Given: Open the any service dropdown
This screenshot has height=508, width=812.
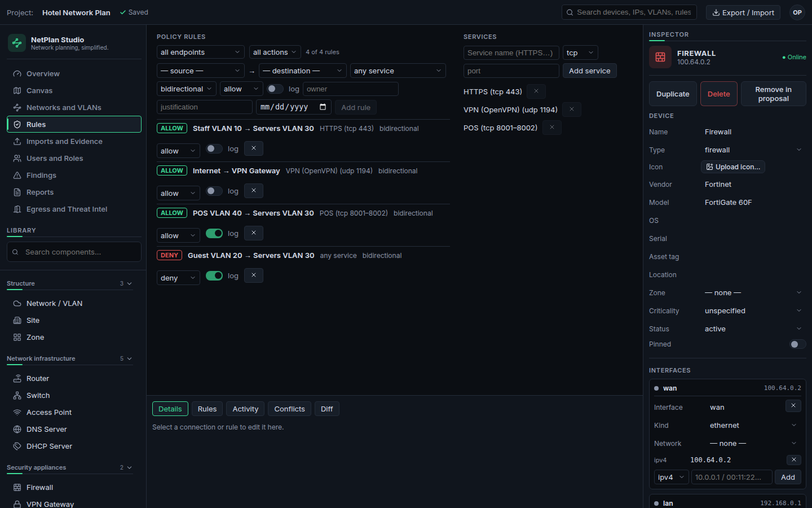Looking at the screenshot, I should [x=398, y=71].
